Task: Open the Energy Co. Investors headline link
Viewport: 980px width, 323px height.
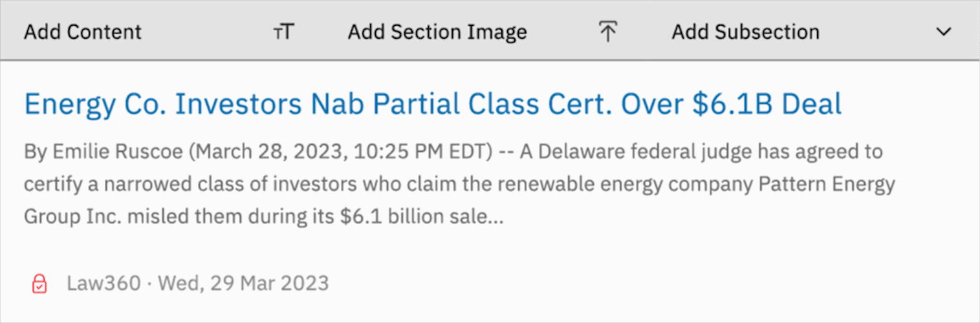Action: tap(433, 104)
